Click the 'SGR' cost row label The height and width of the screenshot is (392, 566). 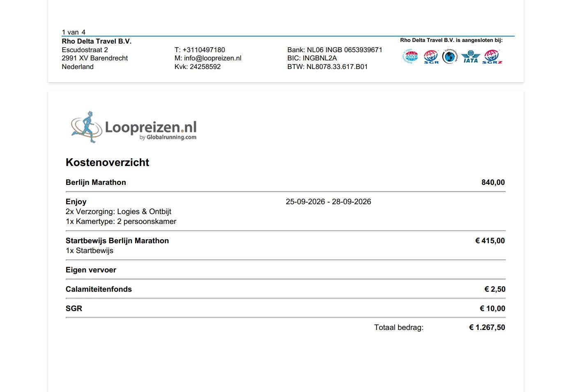click(74, 309)
